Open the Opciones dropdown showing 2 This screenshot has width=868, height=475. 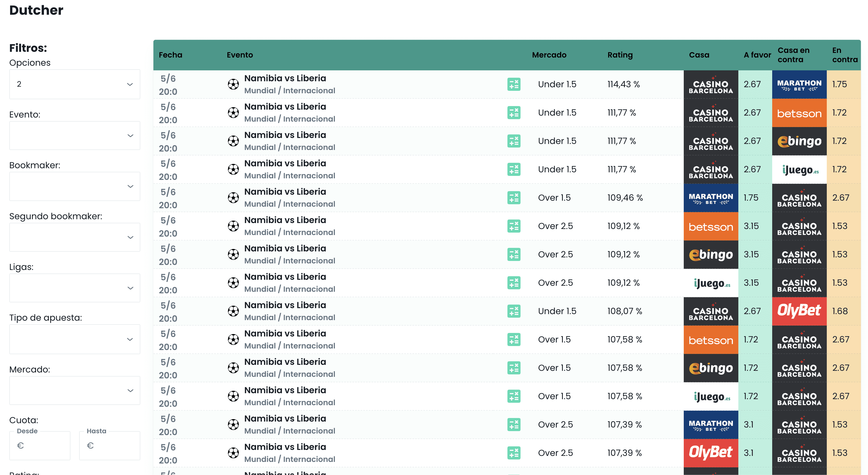pyautogui.click(x=75, y=84)
